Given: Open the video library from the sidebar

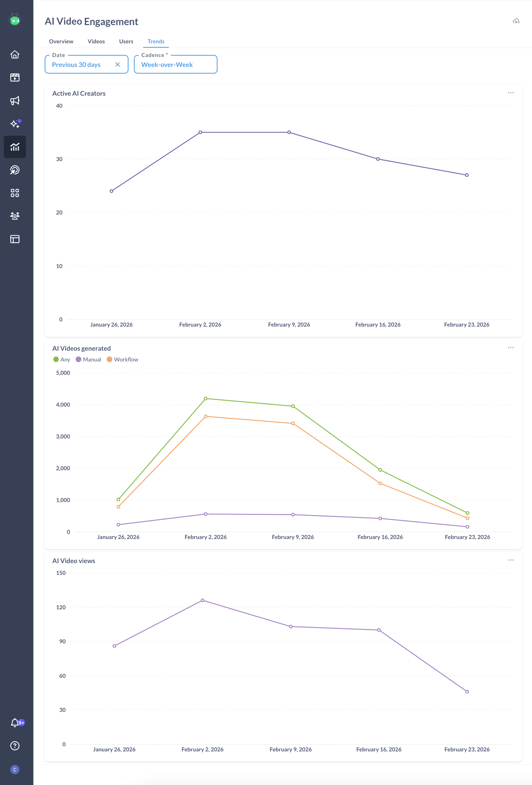Looking at the screenshot, I should point(15,77).
